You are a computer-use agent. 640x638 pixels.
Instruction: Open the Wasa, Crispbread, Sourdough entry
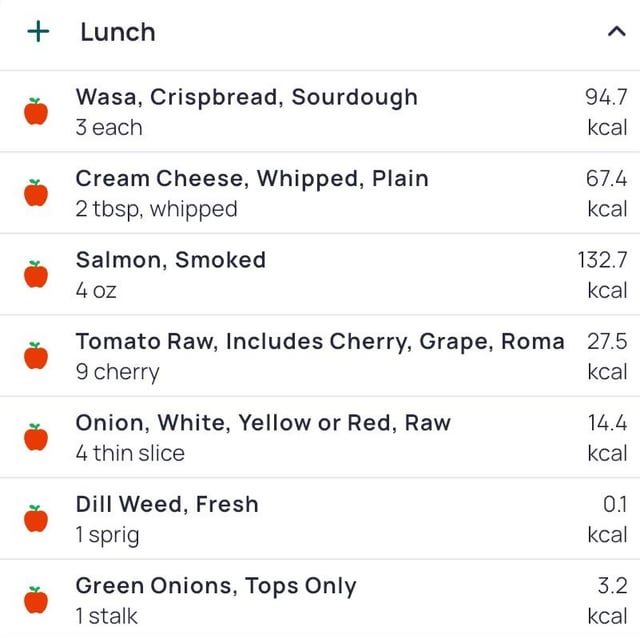246,98
